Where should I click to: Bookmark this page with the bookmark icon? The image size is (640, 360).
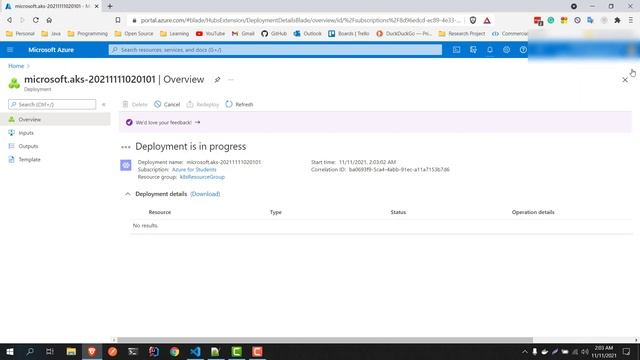tap(118, 20)
